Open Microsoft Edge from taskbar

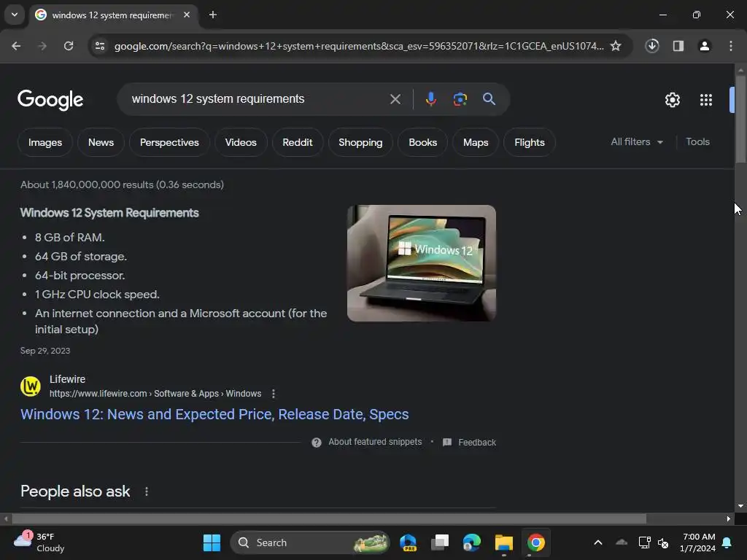472,542
